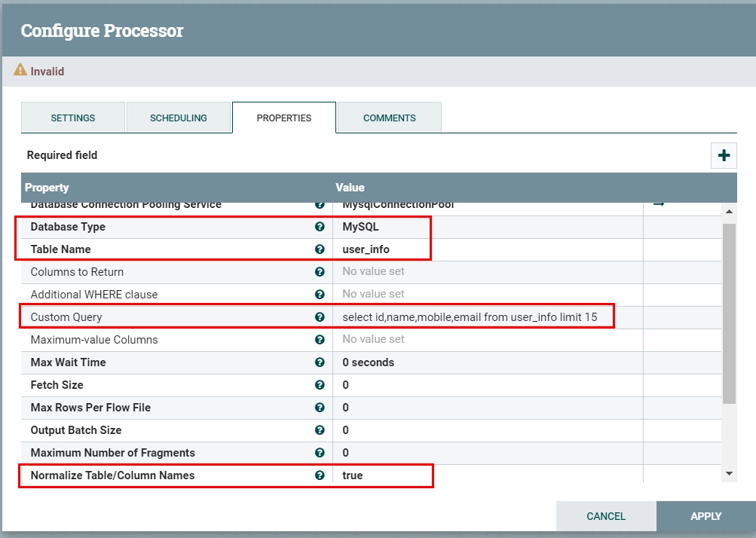Screen dimensions: 756x538
Task: Click the help icon for Maximum Number of Fragments
Action: 320,453
